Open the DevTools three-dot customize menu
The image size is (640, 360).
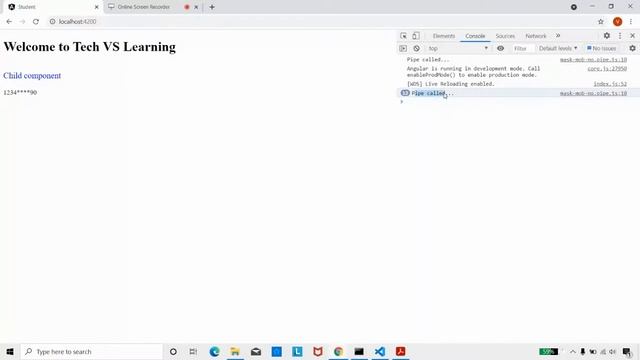[x=620, y=36]
